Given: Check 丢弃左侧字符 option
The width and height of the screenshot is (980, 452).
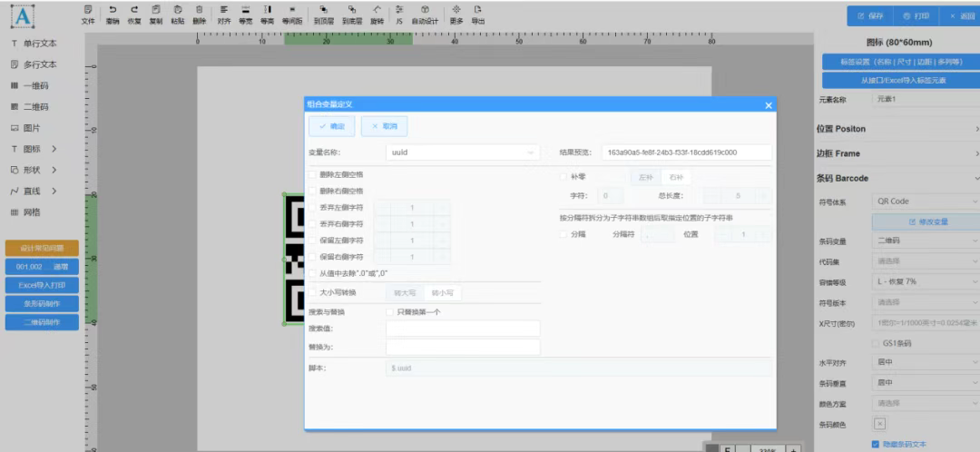Looking at the screenshot, I should point(312,208).
